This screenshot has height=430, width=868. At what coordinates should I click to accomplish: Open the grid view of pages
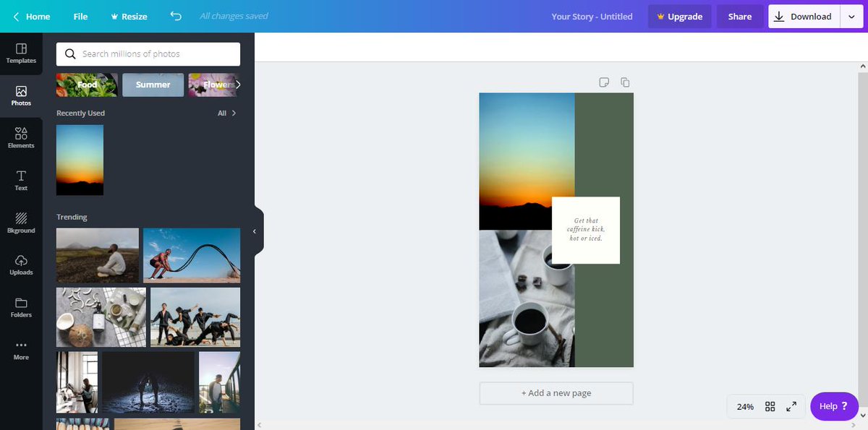coord(770,407)
